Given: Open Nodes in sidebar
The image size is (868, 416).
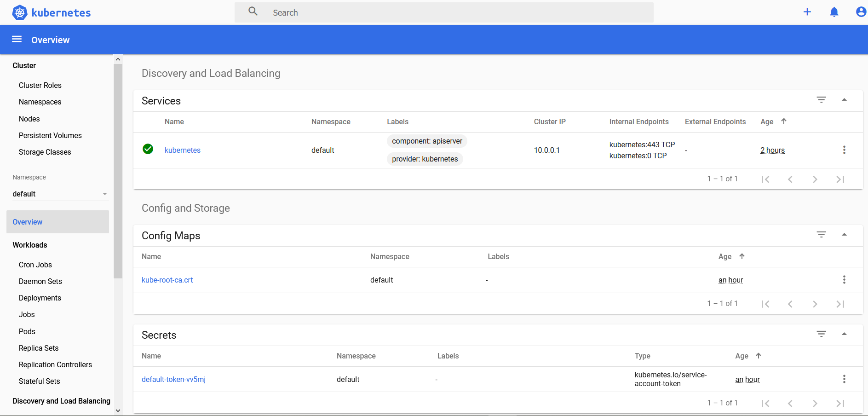Looking at the screenshot, I should pos(29,119).
